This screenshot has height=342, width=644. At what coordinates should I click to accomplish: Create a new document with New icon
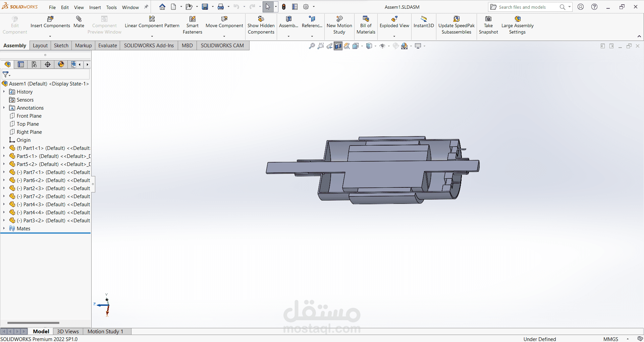[x=173, y=7]
